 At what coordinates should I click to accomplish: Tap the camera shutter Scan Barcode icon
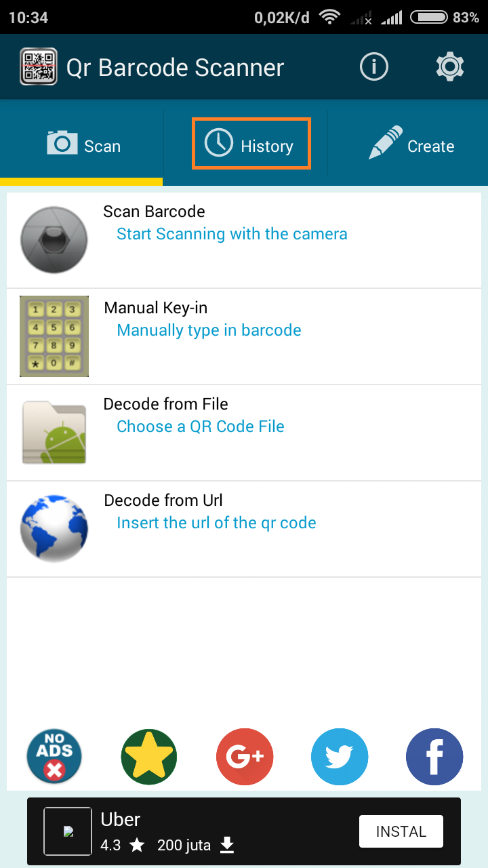click(54, 240)
